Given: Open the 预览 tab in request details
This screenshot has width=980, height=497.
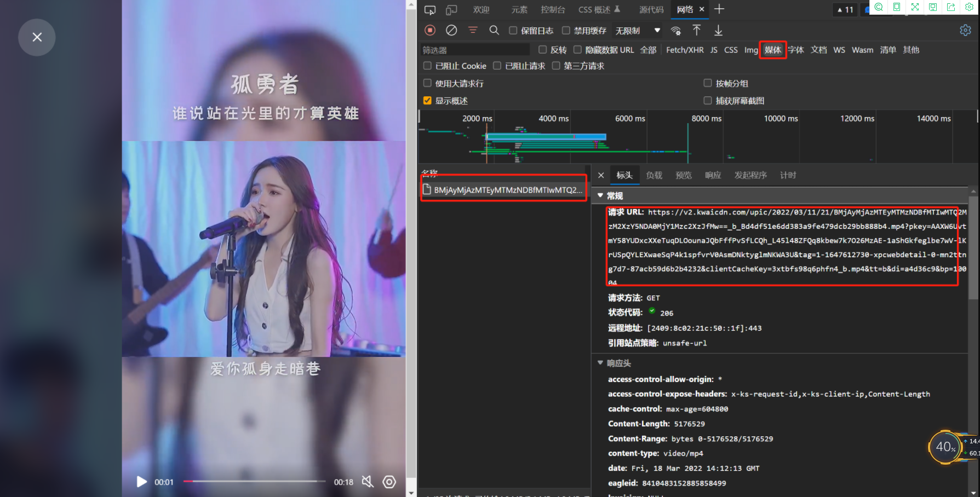Looking at the screenshot, I should 683,175.
